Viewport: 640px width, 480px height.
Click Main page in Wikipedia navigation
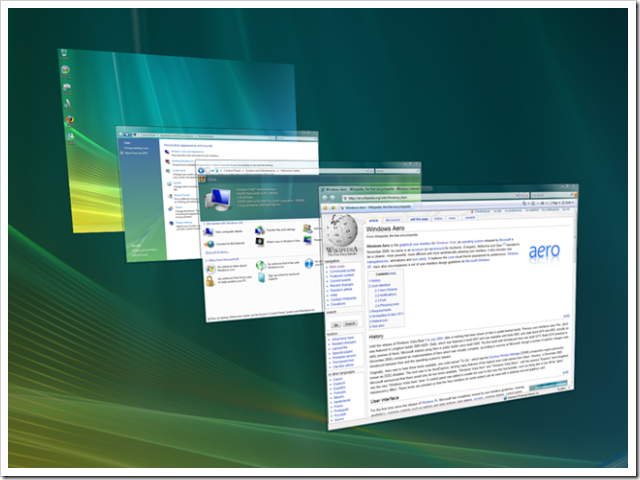point(337,267)
